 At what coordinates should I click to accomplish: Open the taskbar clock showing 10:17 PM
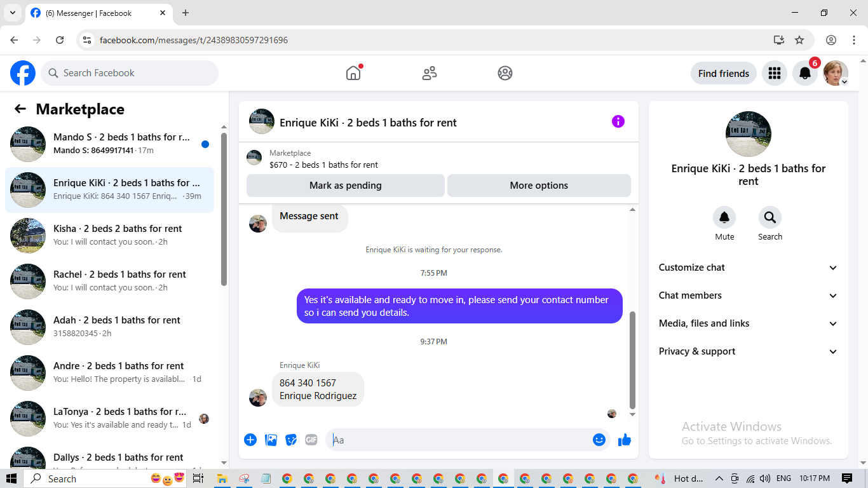tap(815, 478)
